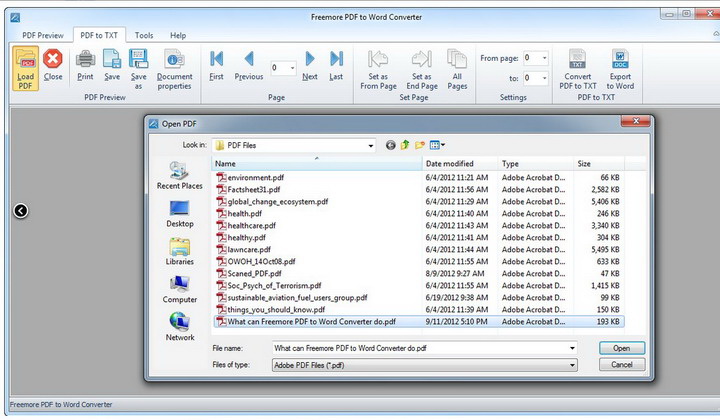Click the Open button in dialog
Screen dimensions: 720x420
pos(622,348)
